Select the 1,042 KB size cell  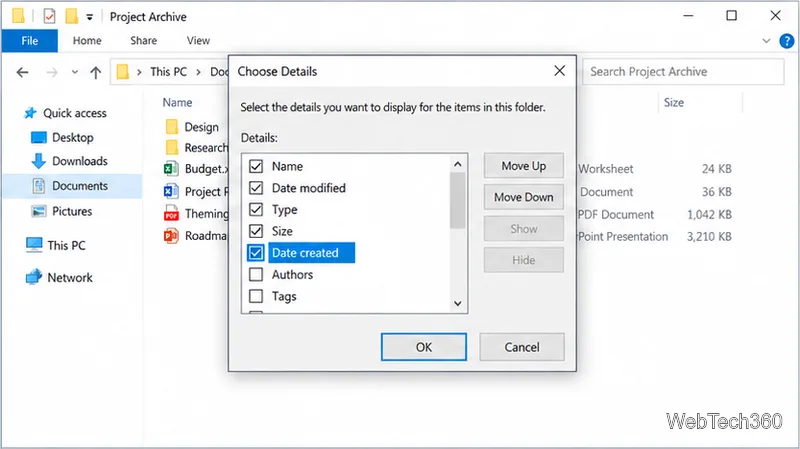coord(709,215)
